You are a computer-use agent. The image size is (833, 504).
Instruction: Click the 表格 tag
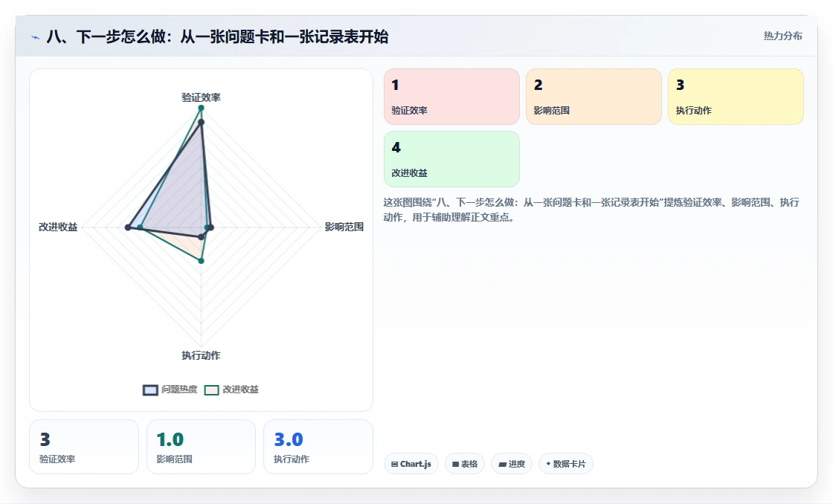pyautogui.click(x=464, y=464)
